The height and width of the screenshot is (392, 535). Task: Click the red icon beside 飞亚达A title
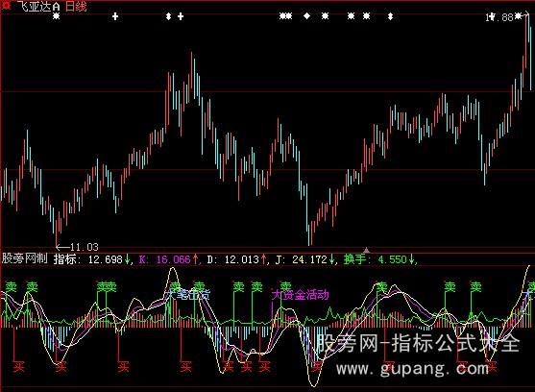point(6,5)
